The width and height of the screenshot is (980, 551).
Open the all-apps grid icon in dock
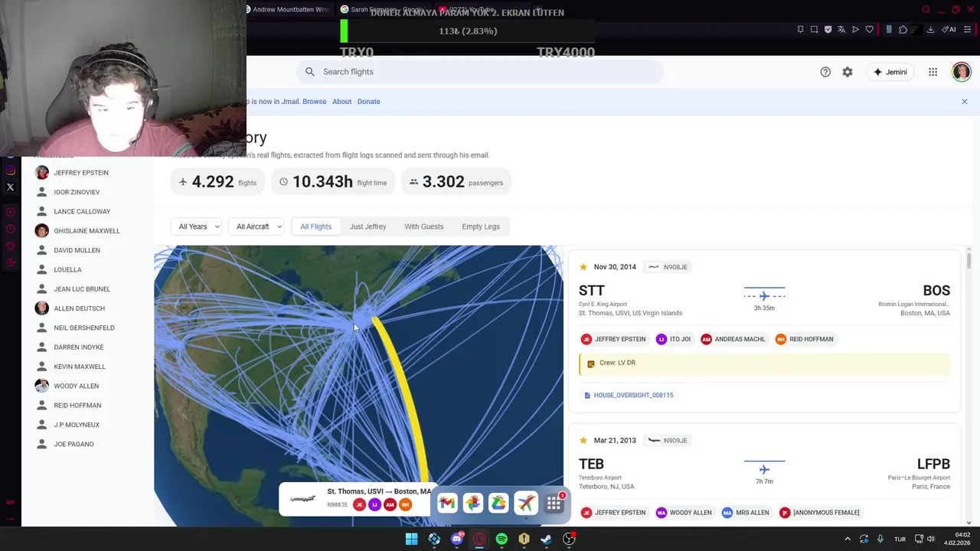point(554,504)
